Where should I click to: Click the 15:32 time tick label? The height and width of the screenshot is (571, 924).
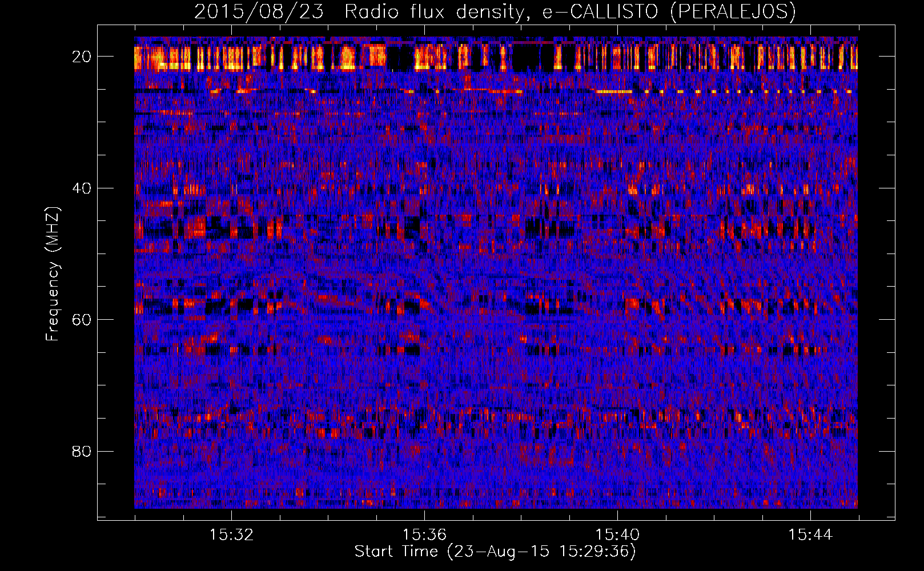pos(231,535)
